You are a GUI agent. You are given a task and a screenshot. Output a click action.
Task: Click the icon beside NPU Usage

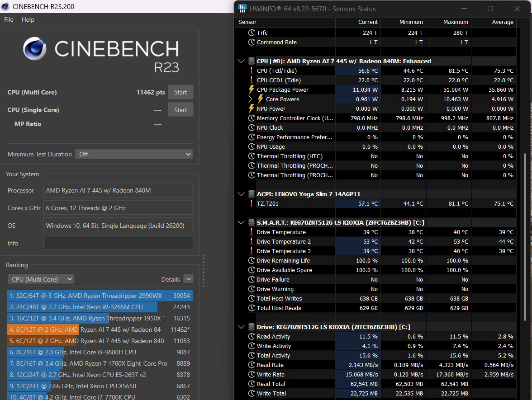(252, 146)
